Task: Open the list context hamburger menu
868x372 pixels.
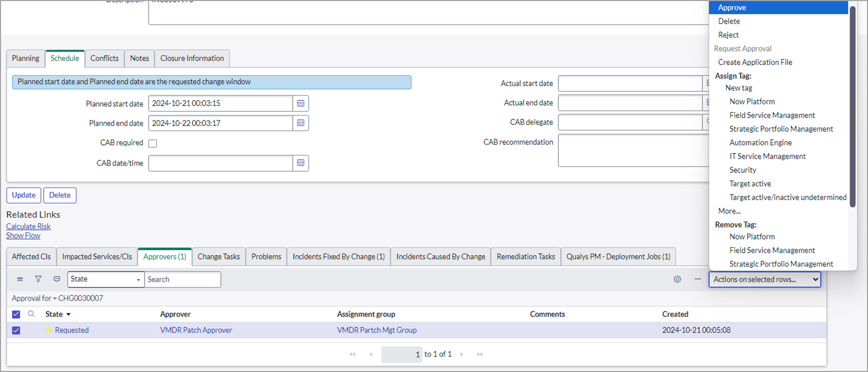Action: (20, 280)
